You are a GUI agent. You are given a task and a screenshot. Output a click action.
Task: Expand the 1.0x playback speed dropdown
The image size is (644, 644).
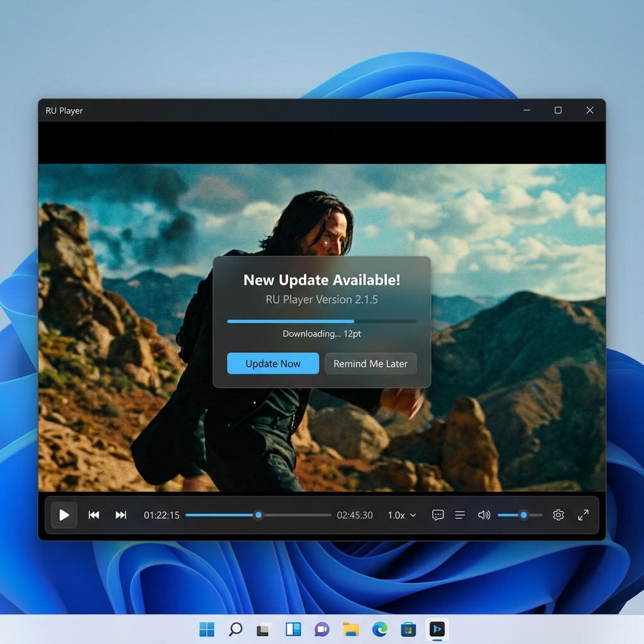402,515
